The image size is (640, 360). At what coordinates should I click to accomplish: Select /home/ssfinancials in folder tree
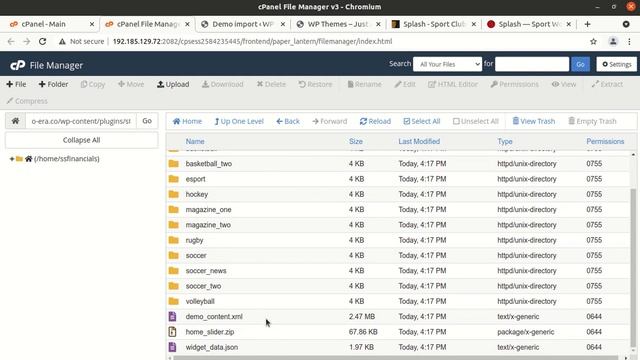67,159
